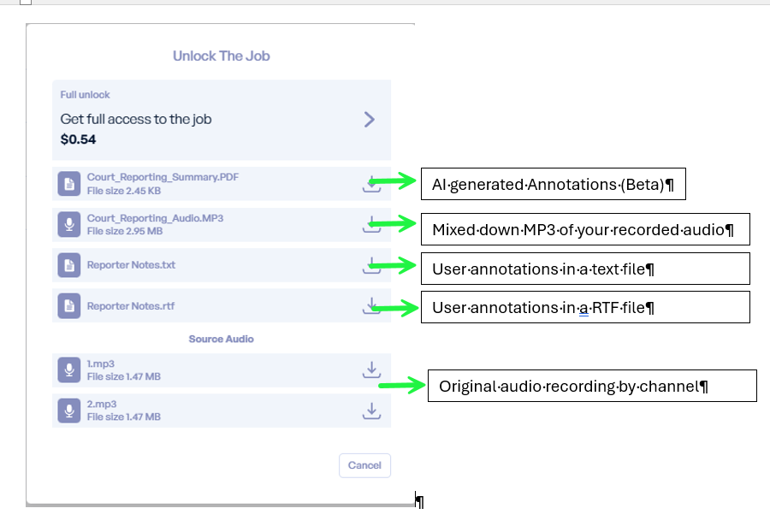Expand Full unlock using the chevron arrow

(x=370, y=119)
